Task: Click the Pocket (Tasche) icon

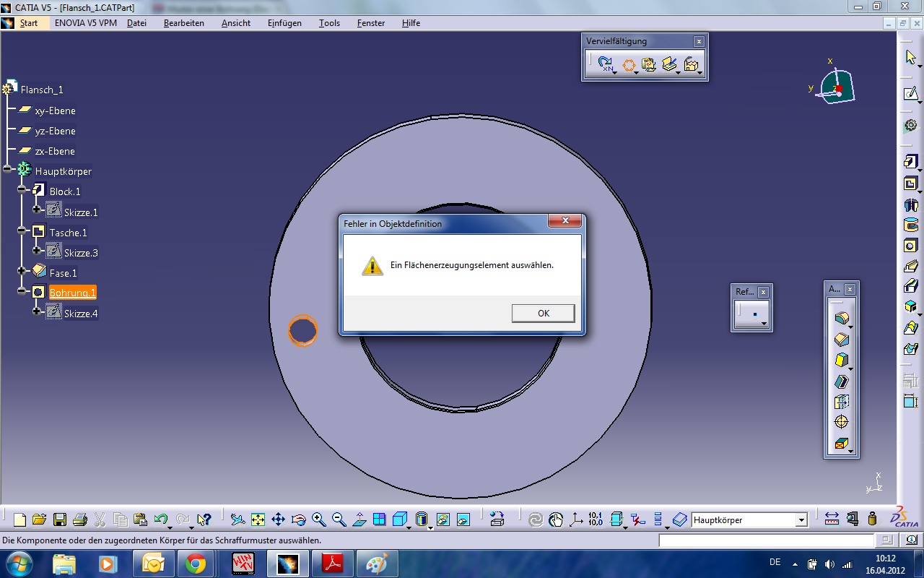Action: 911,184
